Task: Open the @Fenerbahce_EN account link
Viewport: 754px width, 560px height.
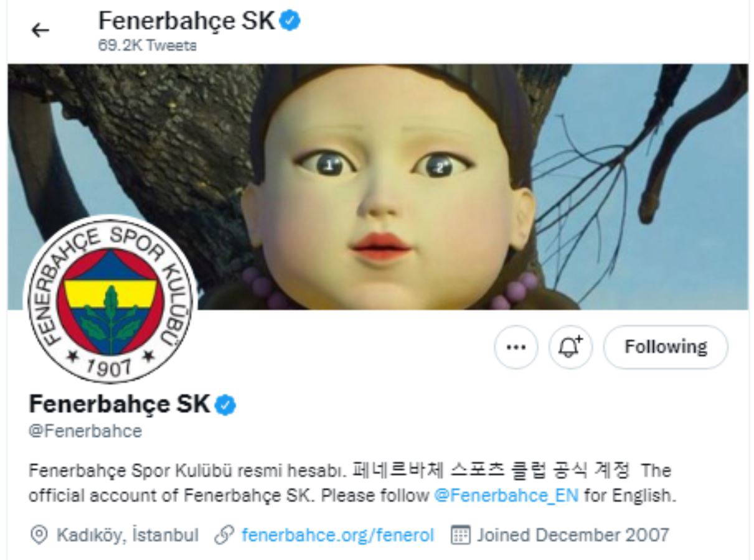Action: tap(506, 496)
